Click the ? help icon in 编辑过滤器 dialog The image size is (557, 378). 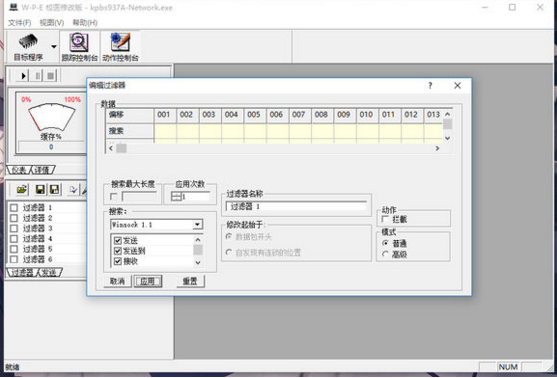tap(430, 85)
